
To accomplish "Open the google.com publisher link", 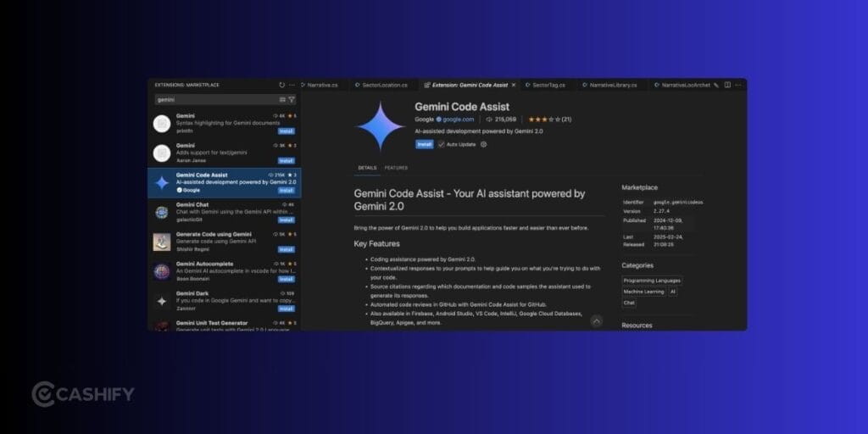I will (459, 119).
